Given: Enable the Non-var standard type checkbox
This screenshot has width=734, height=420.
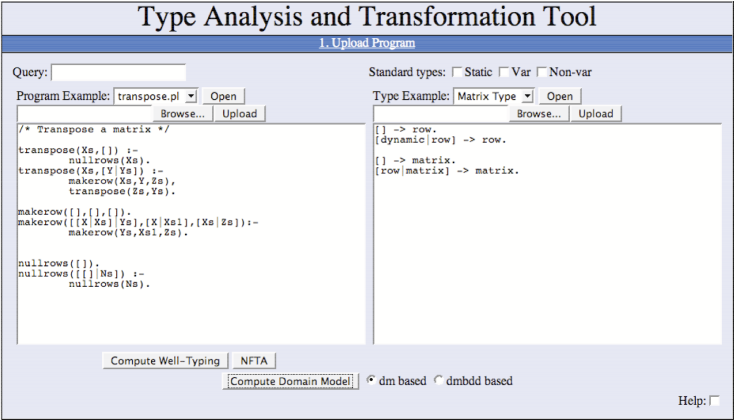Looking at the screenshot, I should 542,72.
